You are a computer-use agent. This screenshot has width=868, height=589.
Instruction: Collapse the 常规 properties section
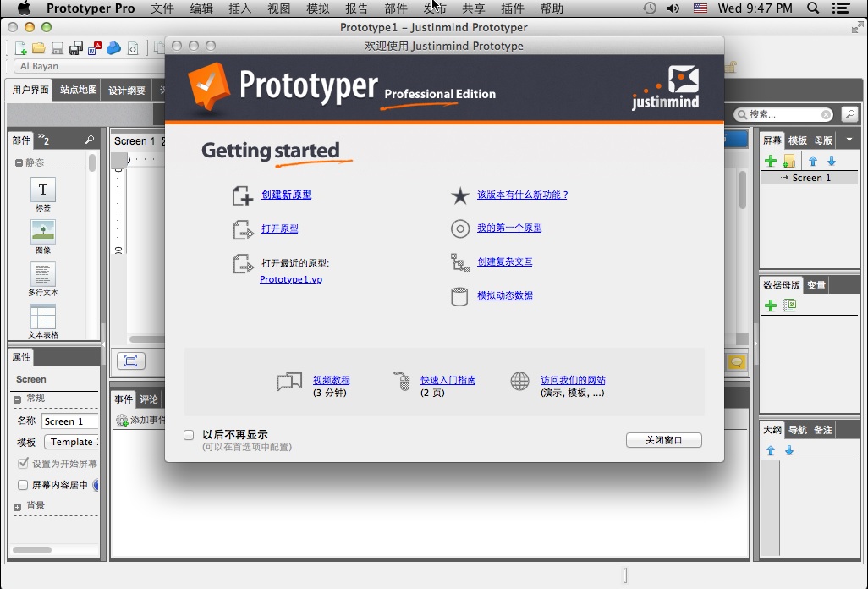[x=18, y=399]
